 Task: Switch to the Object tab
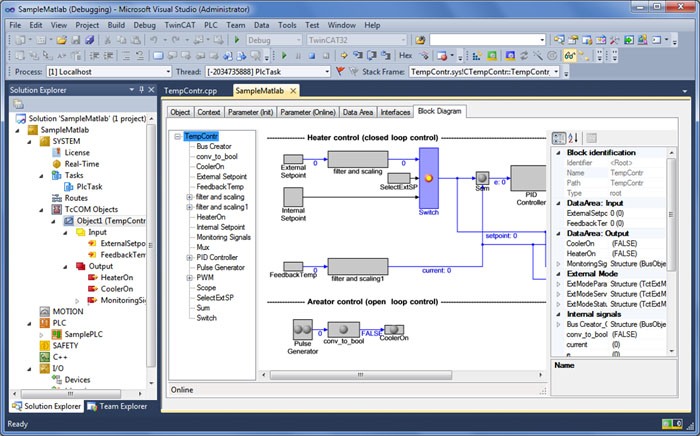[180, 112]
